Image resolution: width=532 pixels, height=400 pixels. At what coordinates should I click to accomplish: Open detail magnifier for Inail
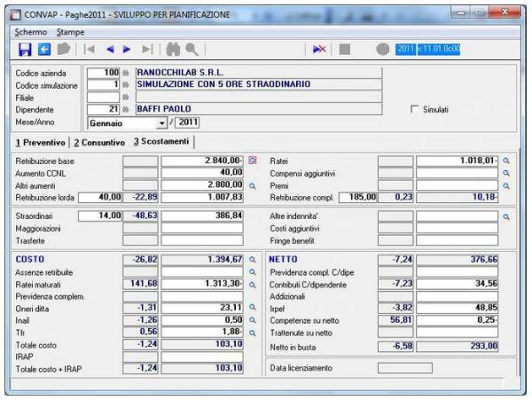click(x=253, y=320)
